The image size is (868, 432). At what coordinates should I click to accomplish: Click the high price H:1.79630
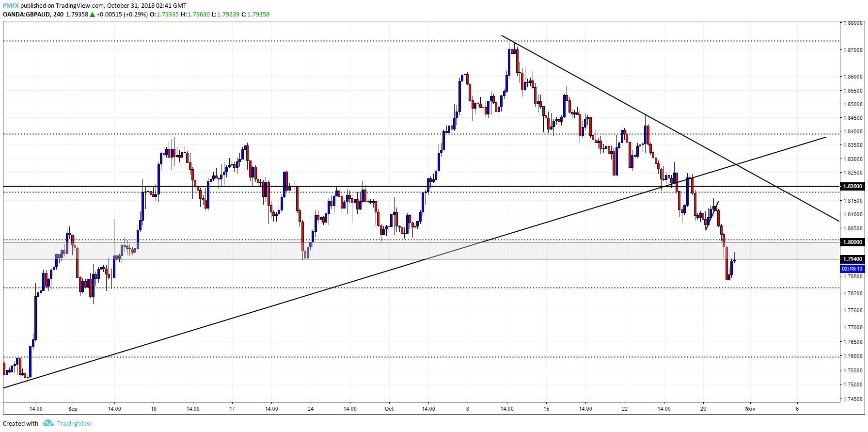[195, 14]
